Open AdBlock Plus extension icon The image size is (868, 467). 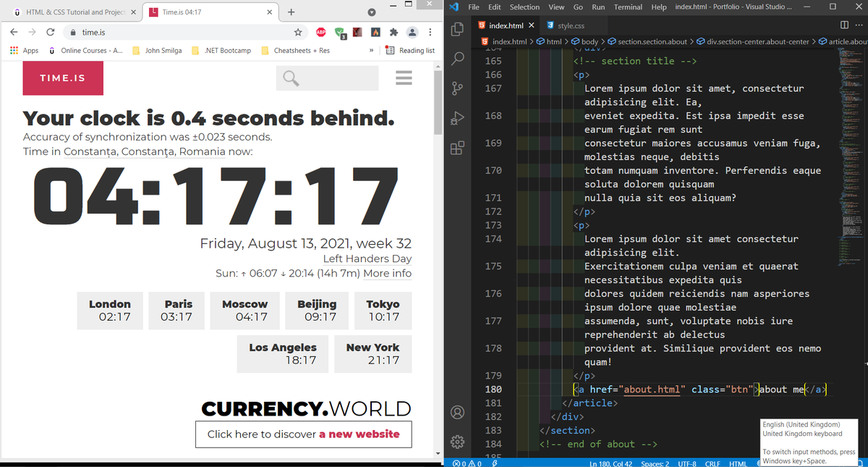pos(320,32)
